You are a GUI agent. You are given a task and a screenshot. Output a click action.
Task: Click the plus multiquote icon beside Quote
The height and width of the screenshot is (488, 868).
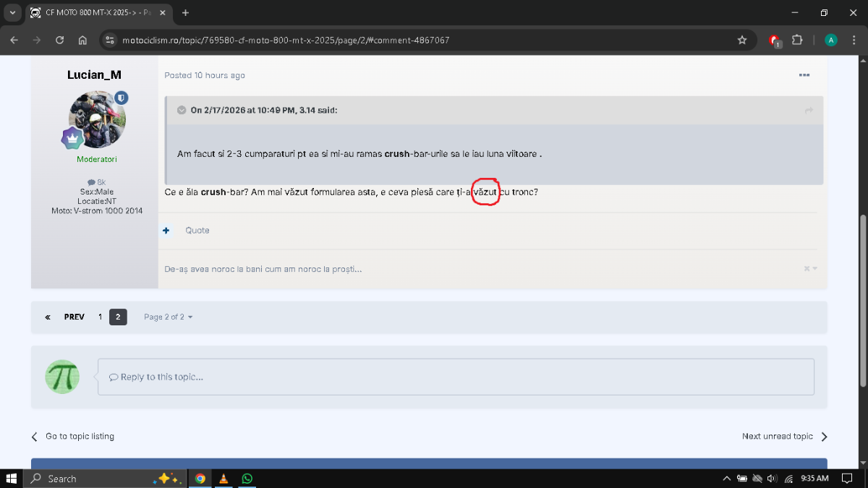click(x=166, y=231)
